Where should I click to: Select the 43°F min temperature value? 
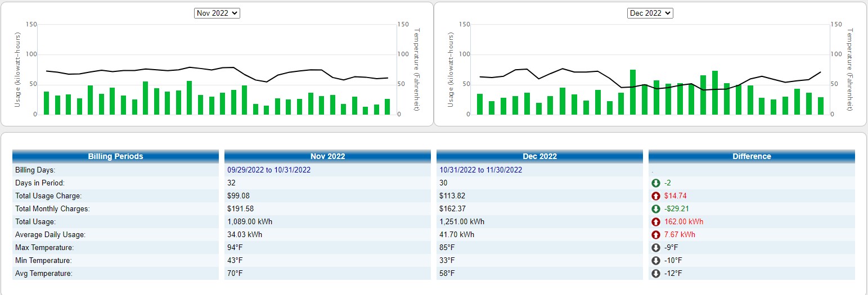(235, 261)
